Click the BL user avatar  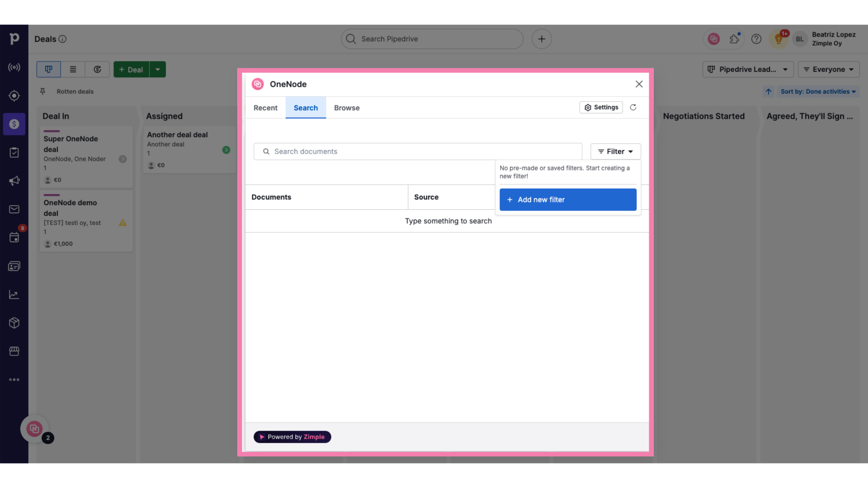(x=800, y=39)
